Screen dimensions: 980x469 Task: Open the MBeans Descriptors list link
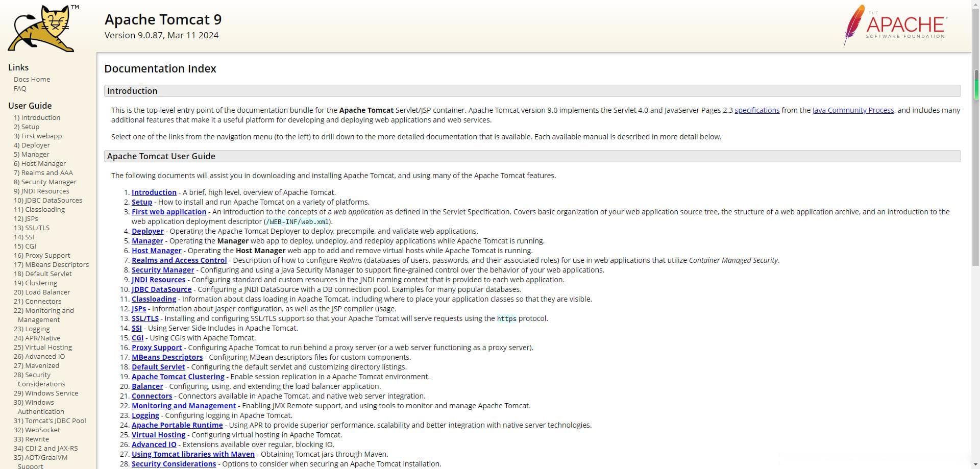pos(167,357)
